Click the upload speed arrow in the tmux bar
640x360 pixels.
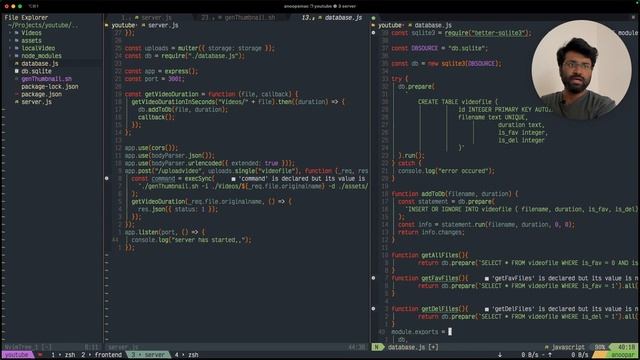pos(550,355)
